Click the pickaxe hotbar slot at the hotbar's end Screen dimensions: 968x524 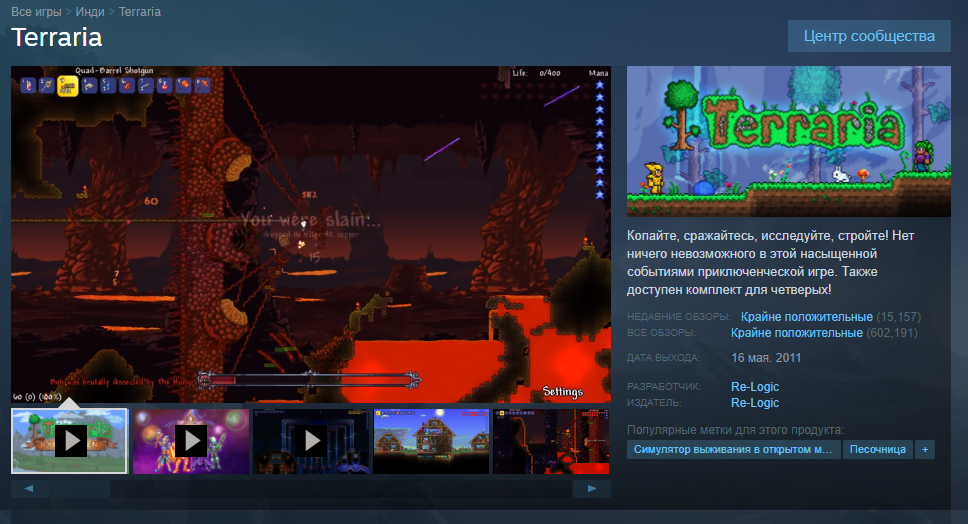(202, 85)
